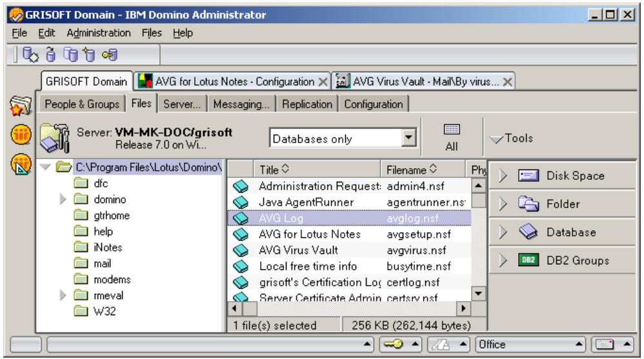
Task: Click the Database tool icon
Action: [528, 232]
